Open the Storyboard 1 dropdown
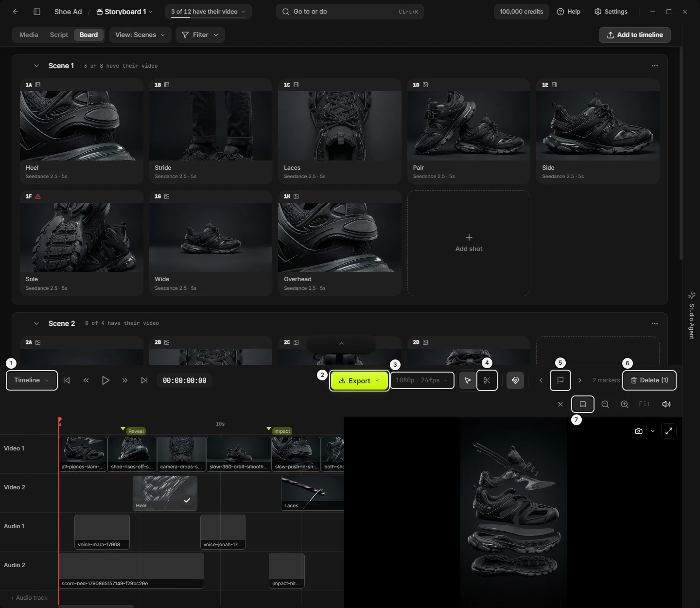The width and height of the screenshot is (700, 608). tap(124, 12)
